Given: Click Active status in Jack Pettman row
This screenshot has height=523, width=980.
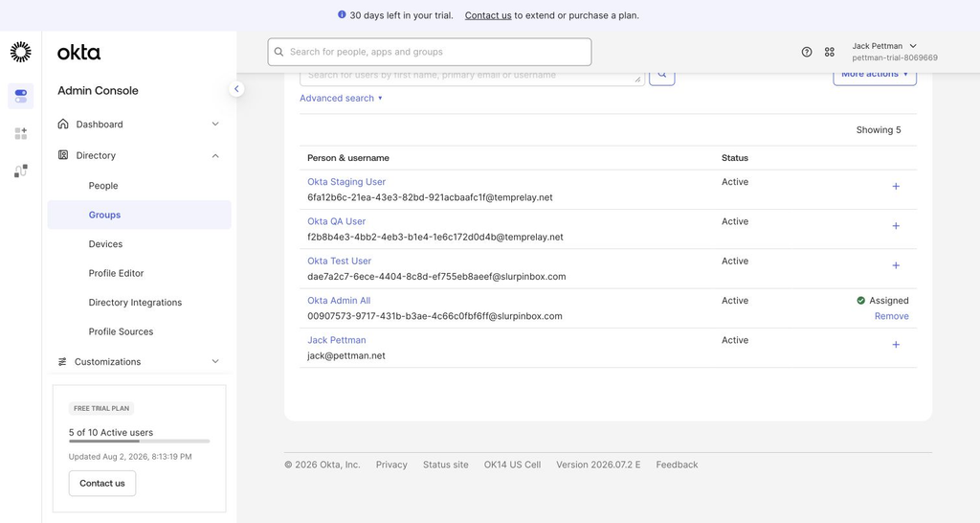Looking at the screenshot, I should [x=734, y=340].
